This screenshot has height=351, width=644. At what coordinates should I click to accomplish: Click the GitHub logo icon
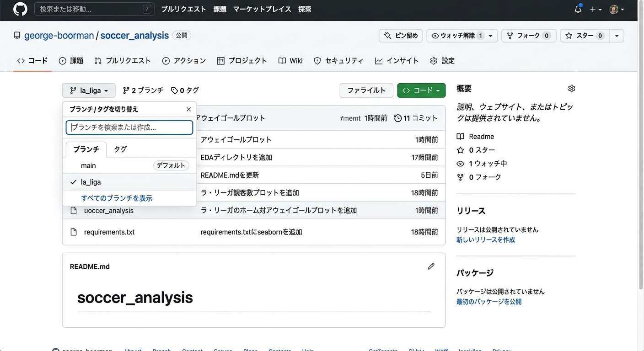(20, 9)
